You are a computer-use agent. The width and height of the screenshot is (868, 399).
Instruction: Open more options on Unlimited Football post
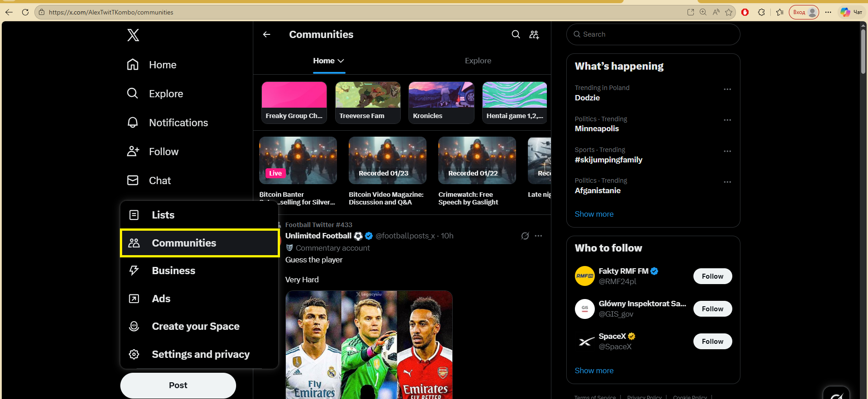pyautogui.click(x=538, y=236)
